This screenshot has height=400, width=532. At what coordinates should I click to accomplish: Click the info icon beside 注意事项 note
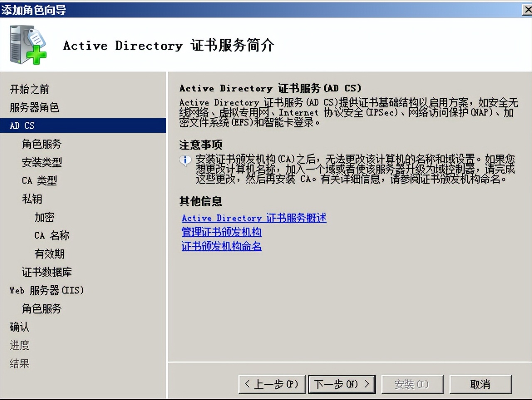coord(185,160)
